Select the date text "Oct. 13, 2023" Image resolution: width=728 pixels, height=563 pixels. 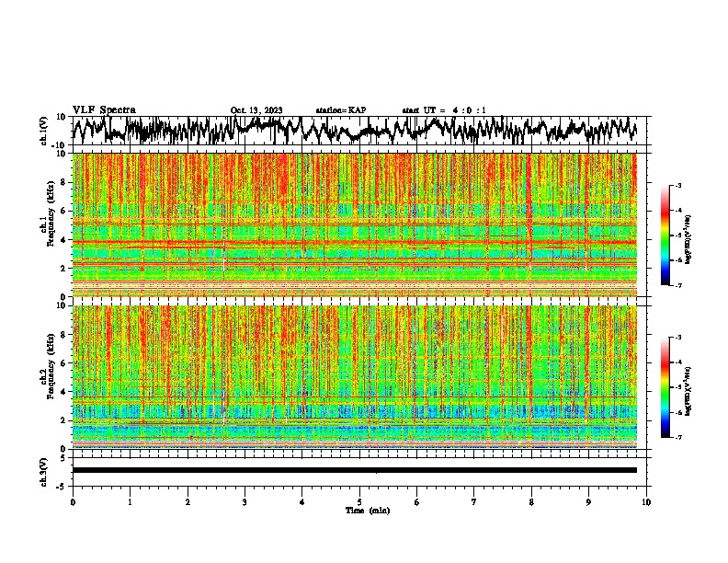(x=256, y=110)
